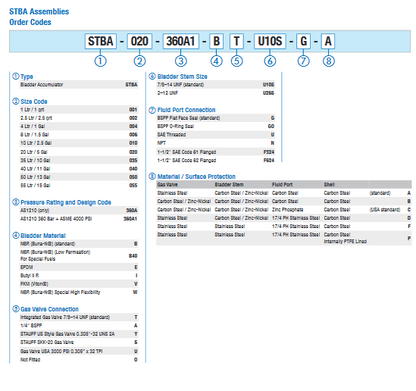
Task: Click the 'Zinc Phosphate' fluid port cell
Action: click(x=287, y=210)
